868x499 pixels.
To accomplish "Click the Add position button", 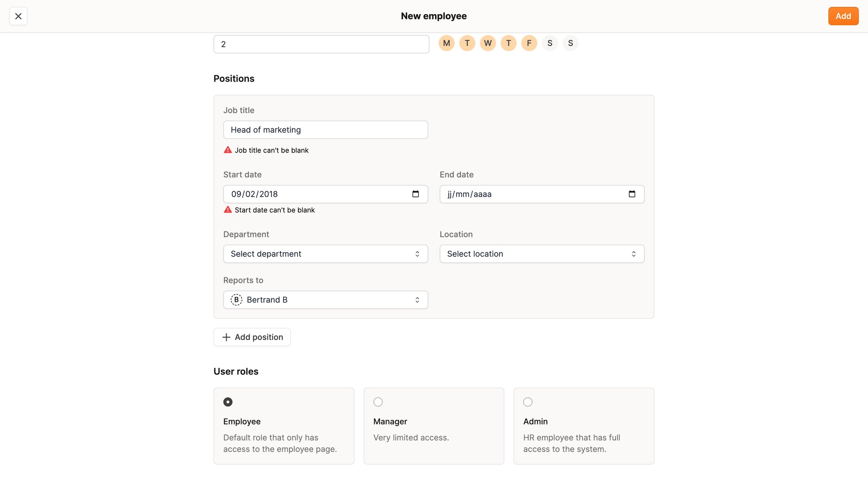I will click(252, 337).
